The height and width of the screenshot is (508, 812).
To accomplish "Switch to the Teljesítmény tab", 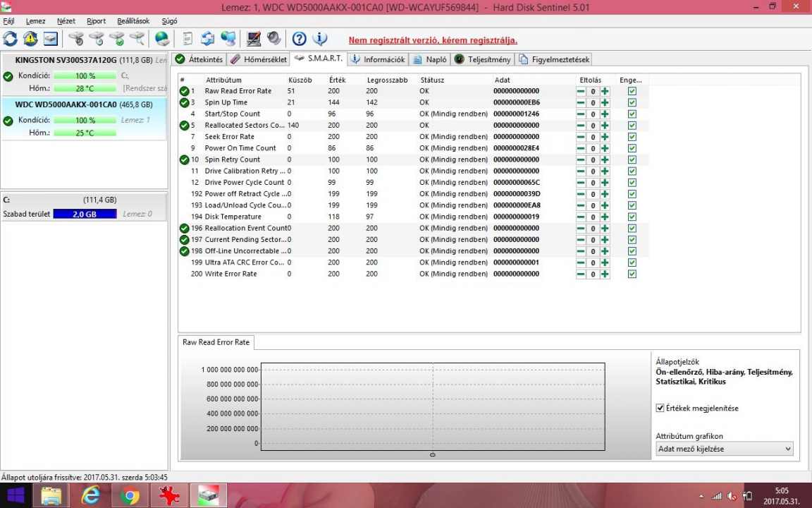I will pyautogui.click(x=483, y=59).
